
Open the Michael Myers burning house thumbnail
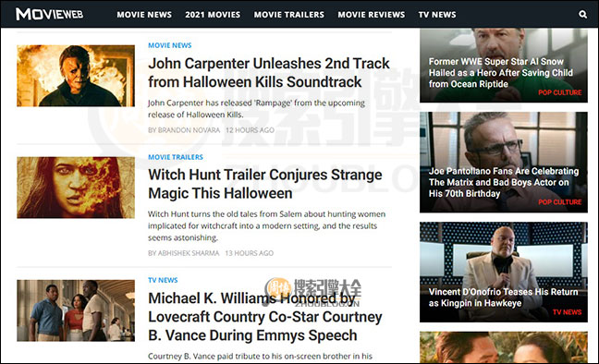pos(76,76)
